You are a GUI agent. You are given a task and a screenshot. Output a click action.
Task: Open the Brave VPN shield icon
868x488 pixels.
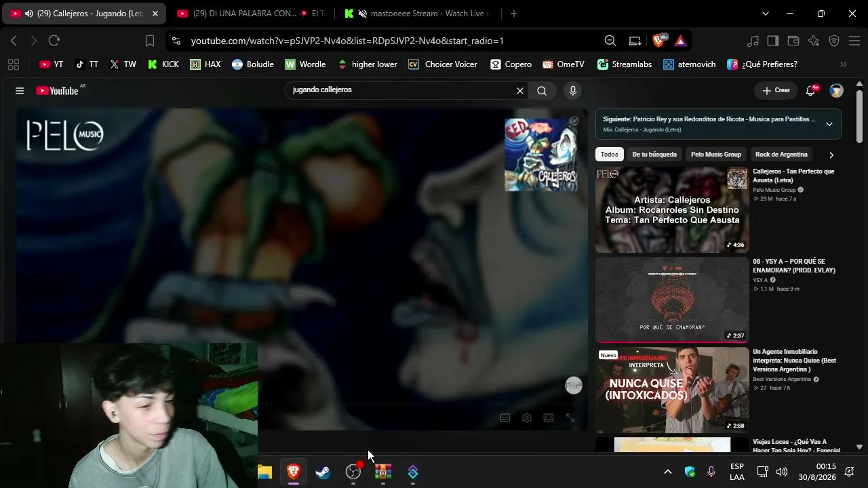[x=834, y=41]
